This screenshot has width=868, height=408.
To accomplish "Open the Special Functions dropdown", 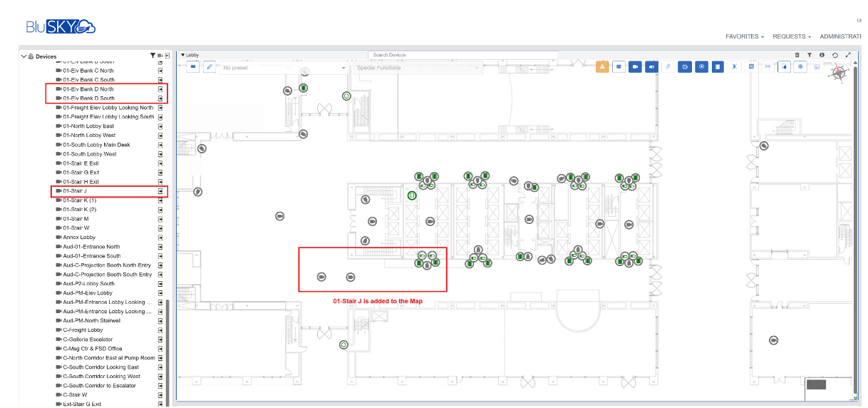I will pos(418,68).
